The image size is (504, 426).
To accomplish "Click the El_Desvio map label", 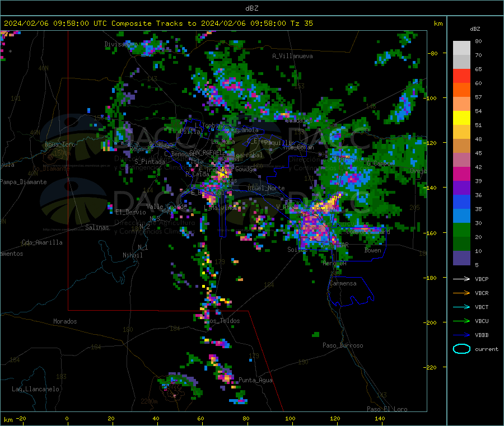I will pos(131,212).
